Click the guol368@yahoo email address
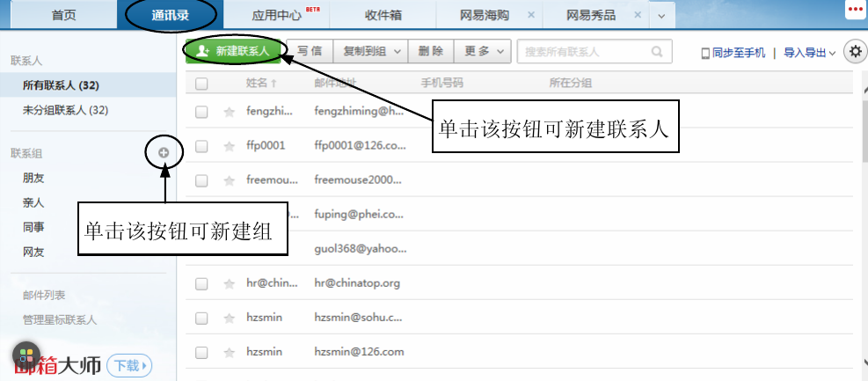The image size is (868, 381). pyautogui.click(x=361, y=249)
